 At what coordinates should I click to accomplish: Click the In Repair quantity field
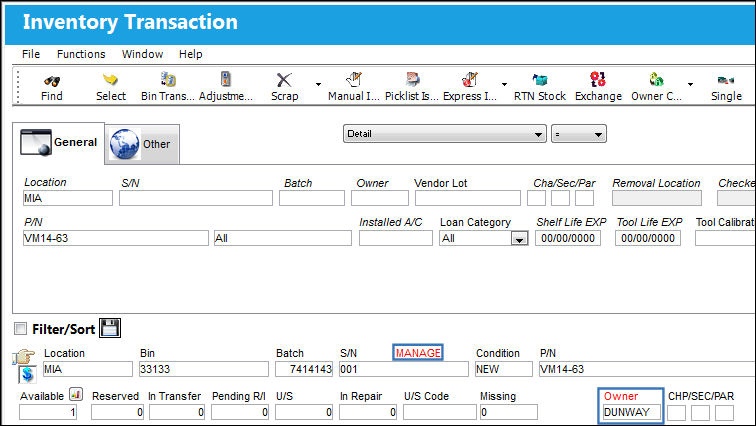[x=368, y=412]
